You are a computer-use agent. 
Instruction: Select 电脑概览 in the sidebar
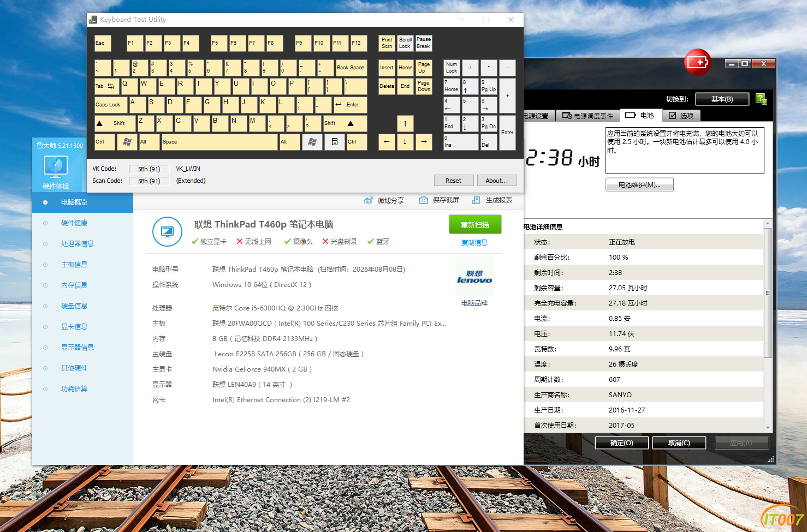(82, 202)
